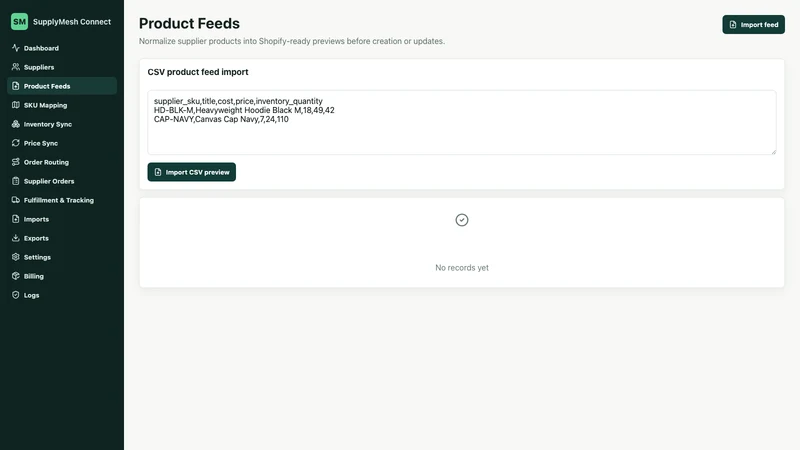Click the Product Feeds page title
This screenshot has width=800, height=450.
pyautogui.click(x=189, y=23)
